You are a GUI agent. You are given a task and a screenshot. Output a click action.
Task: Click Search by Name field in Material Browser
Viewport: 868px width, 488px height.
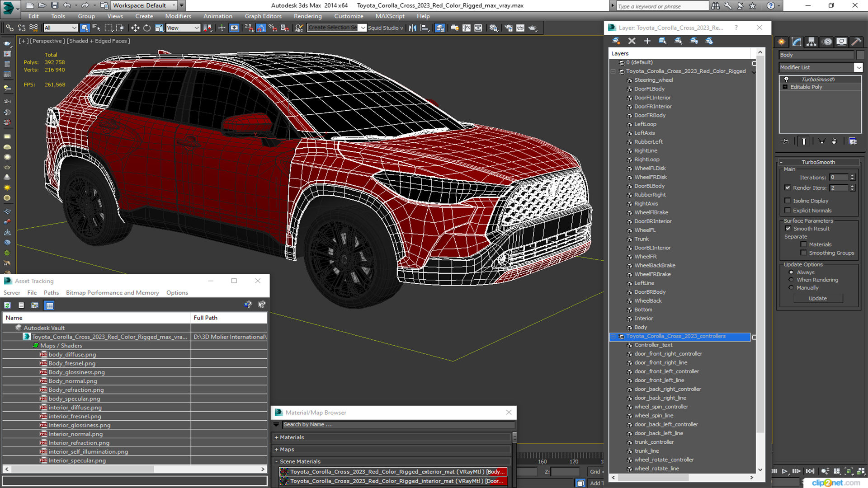point(398,425)
